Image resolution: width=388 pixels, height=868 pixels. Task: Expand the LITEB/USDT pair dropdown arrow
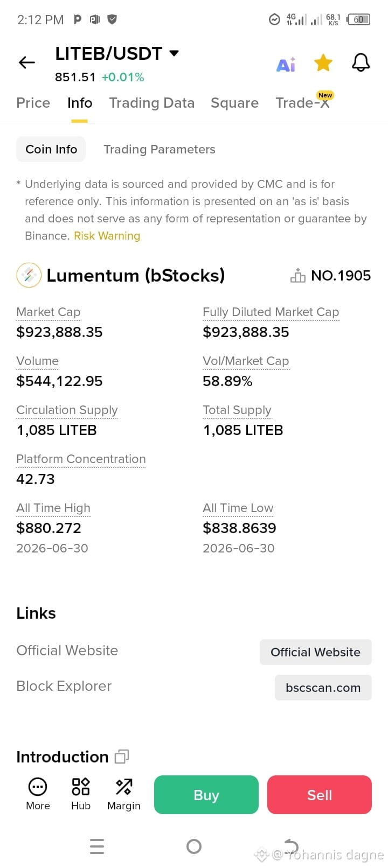point(174,53)
